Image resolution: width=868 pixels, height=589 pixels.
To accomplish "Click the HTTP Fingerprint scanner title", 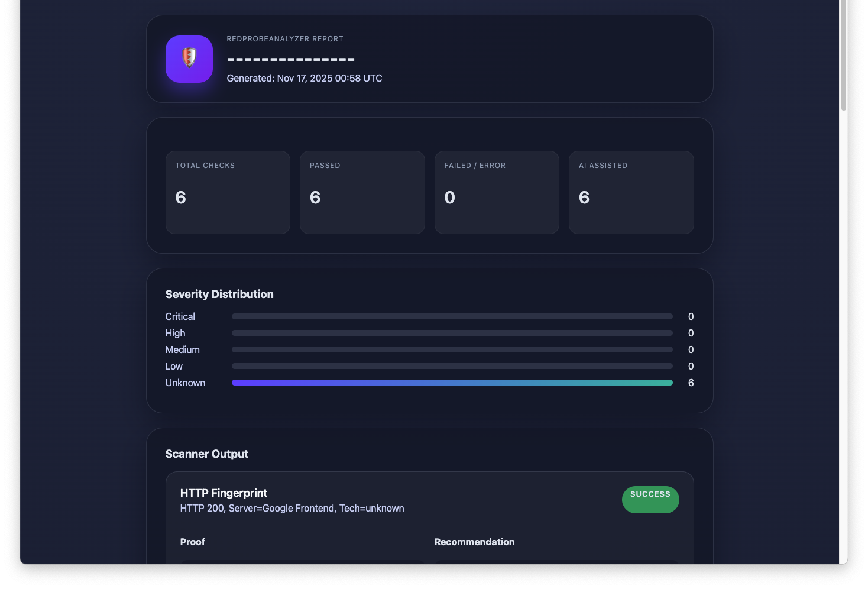I will point(224,493).
